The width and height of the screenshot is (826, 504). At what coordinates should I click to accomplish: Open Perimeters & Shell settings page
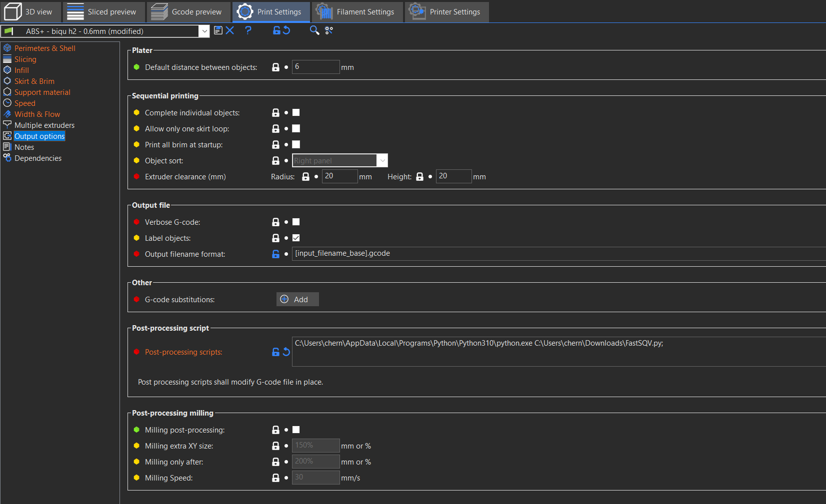(x=44, y=48)
